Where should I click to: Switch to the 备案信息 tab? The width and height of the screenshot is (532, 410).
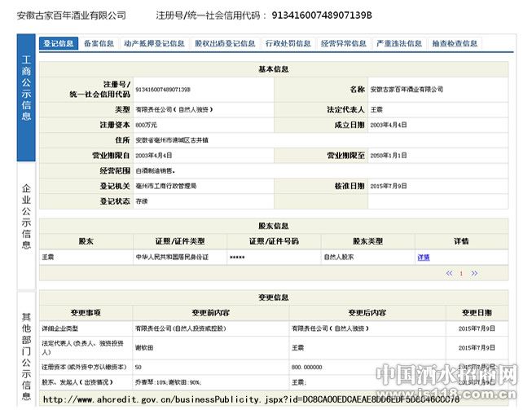click(x=99, y=43)
